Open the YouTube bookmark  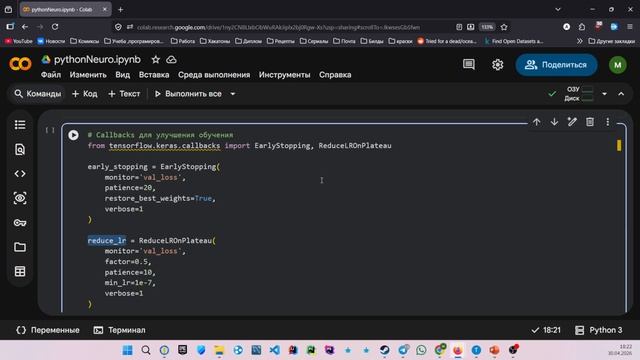tap(19, 41)
